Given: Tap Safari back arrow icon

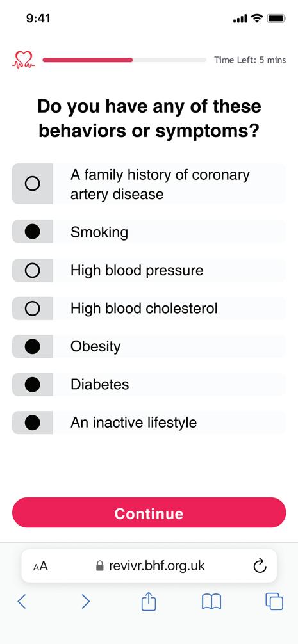Looking at the screenshot, I should (22, 601).
